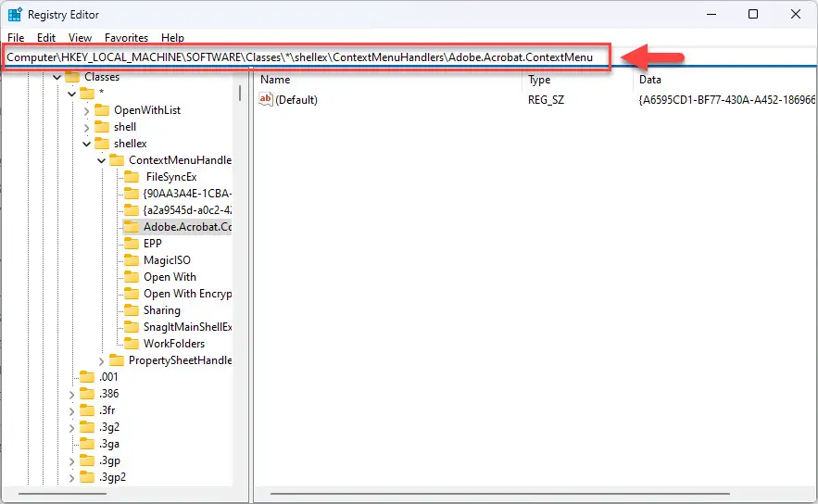Click the .3g2 folder icon
The image size is (818, 504).
click(87, 427)
